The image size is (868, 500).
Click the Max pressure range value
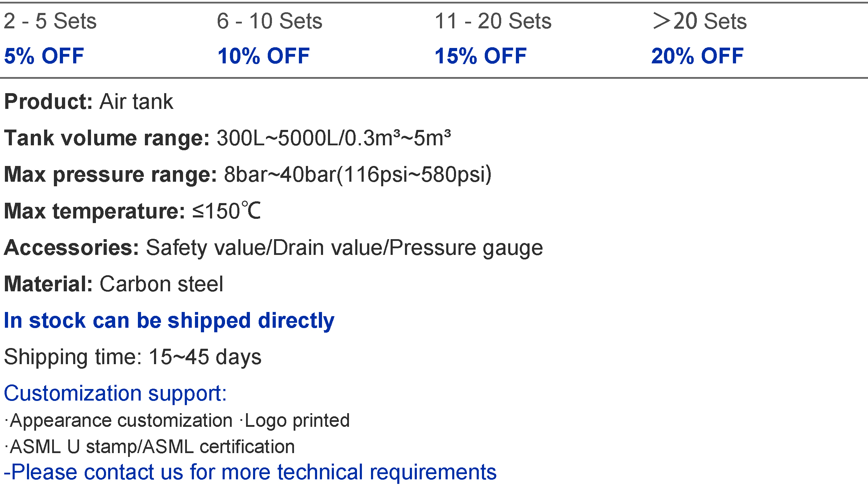point(358,174)
